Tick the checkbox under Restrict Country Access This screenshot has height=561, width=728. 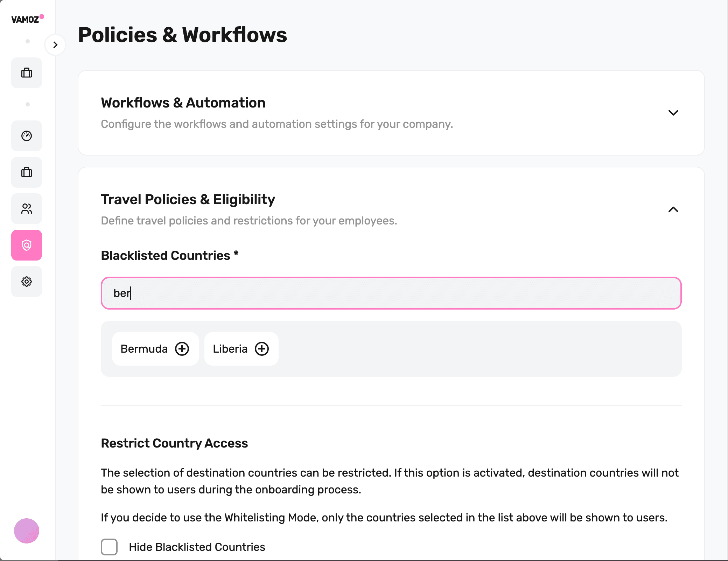coord(109,547)
